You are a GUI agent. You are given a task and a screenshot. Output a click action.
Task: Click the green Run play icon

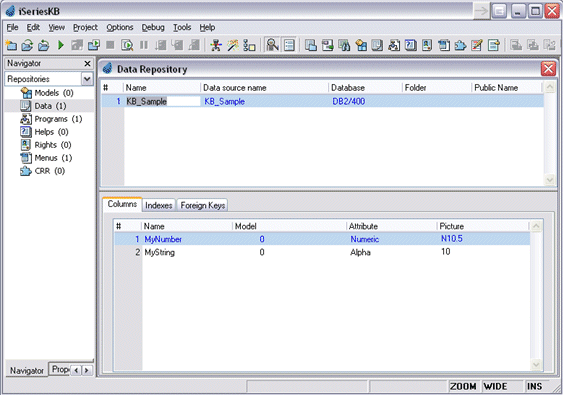coord(61,45)
